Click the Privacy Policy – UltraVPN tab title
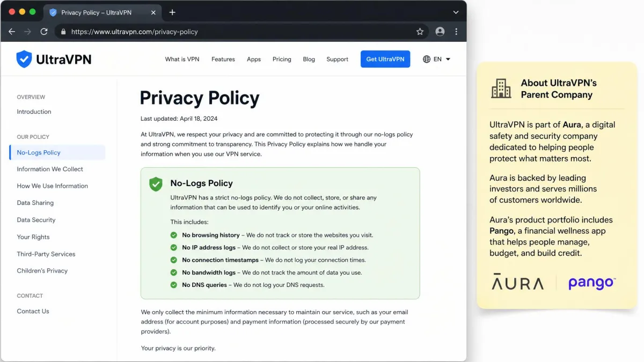 [x=97, y=12]
